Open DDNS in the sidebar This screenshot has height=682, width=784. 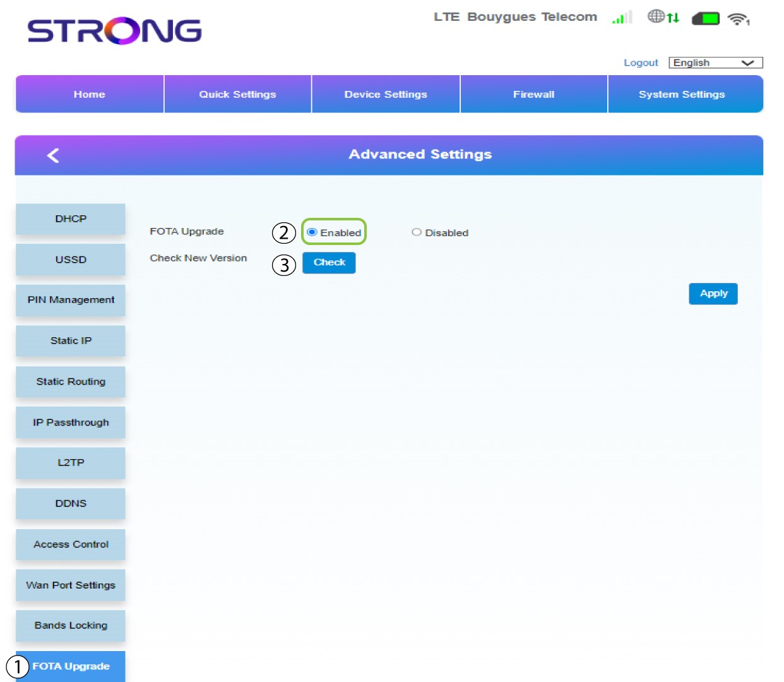pyautogui.click(x=71, y=504)
